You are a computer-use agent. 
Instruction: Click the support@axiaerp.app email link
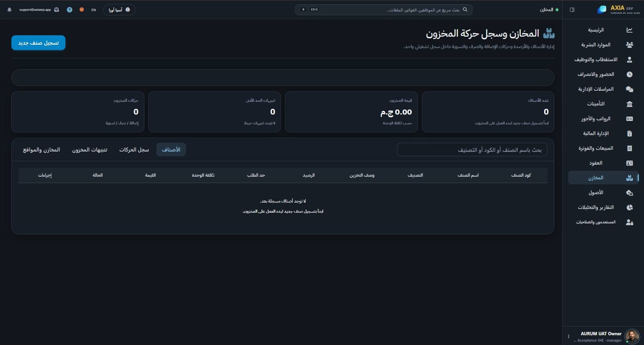35,10
